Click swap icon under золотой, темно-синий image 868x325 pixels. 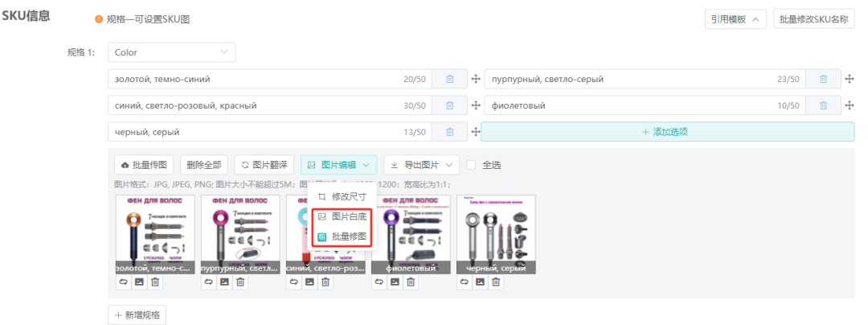pos(124,282)
